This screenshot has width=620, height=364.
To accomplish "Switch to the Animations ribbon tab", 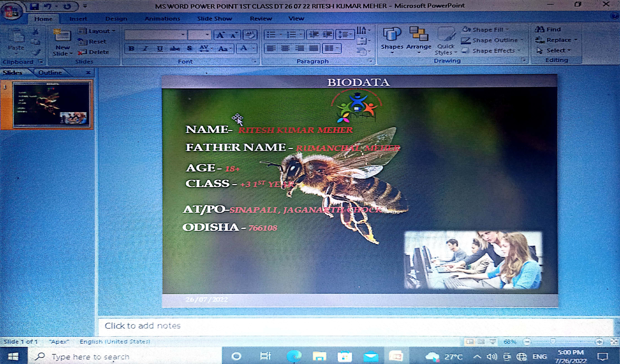I will pyautogui.click(x=162, y=19).
